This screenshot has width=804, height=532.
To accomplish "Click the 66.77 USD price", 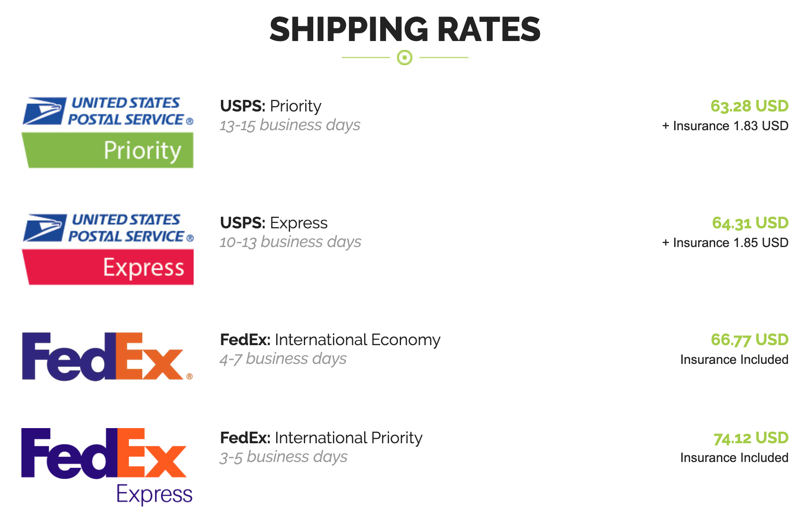I will tap(750, 340).
